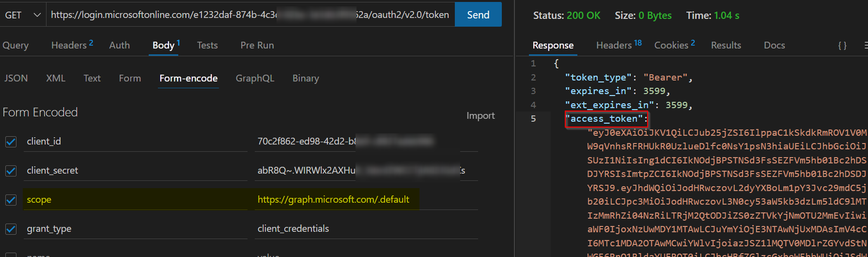The width and height of the screenshot is (868, 257).
Task: Choose Form body type
Action: point(130,78)
